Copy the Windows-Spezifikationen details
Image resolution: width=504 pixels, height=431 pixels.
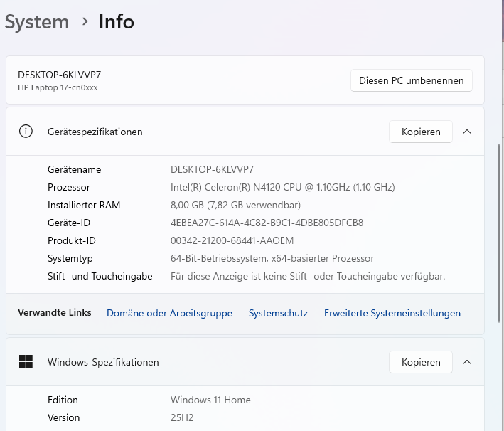pyautogui.click(x=420, y=362)
